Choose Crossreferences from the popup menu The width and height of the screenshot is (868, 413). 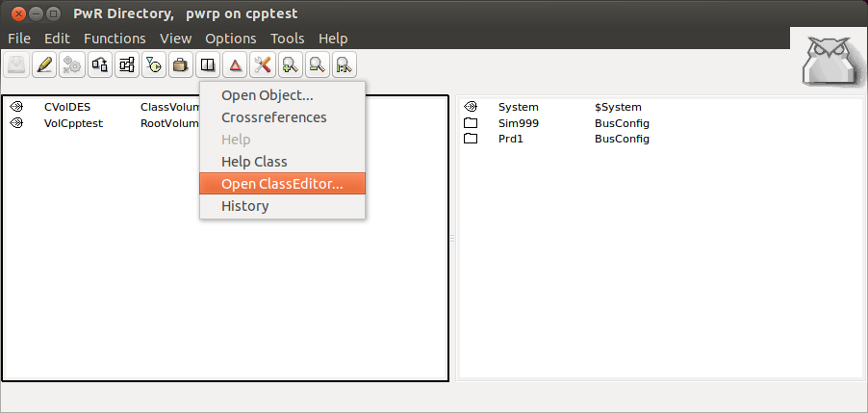[282, 117]
